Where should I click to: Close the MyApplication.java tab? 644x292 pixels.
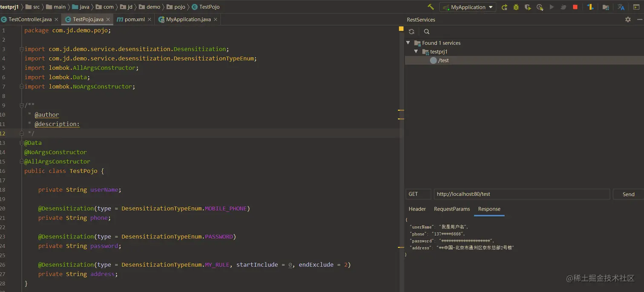point(216,20)
